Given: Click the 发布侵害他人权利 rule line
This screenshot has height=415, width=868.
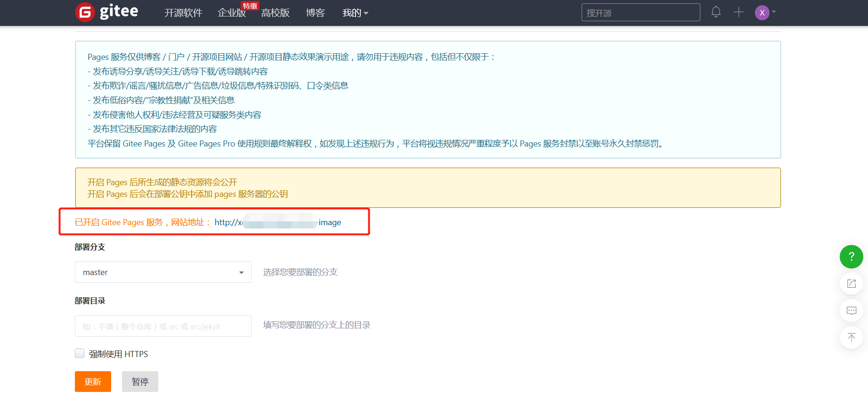Looking at the screenshot, I should tap(174, 115).
